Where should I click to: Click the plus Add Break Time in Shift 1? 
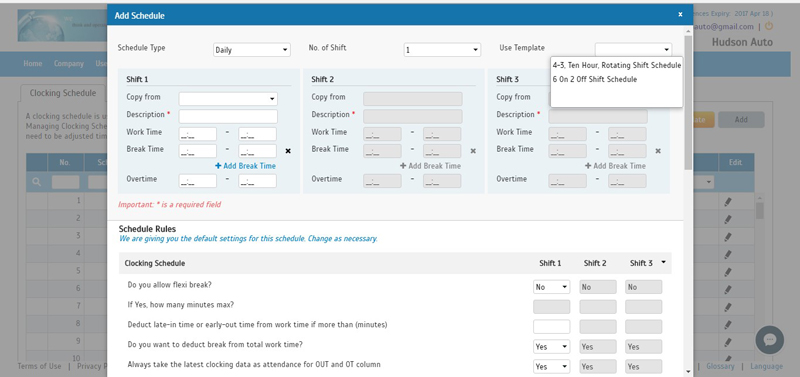click(245, 166)
